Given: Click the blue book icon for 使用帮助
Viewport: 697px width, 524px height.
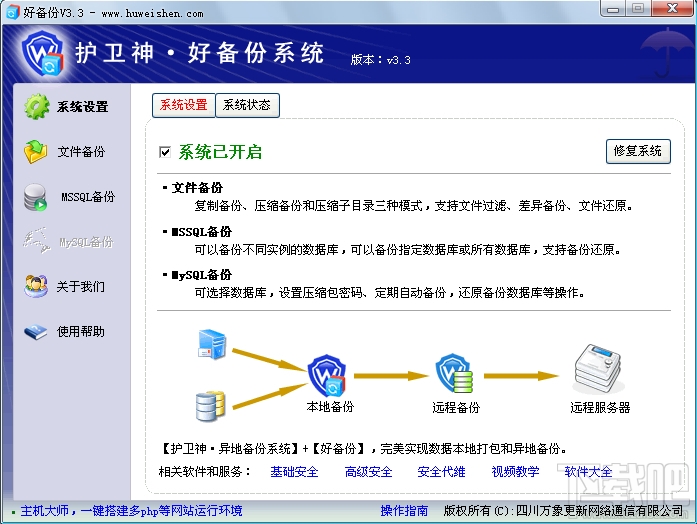Looking at the screenshot, I should pyautogui.click(x=36, y=332).
